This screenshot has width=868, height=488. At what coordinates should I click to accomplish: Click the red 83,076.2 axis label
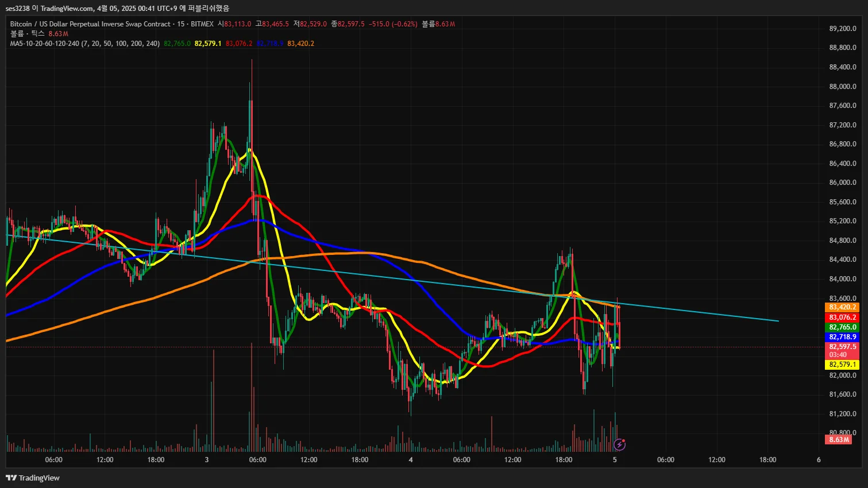(842, 317)
